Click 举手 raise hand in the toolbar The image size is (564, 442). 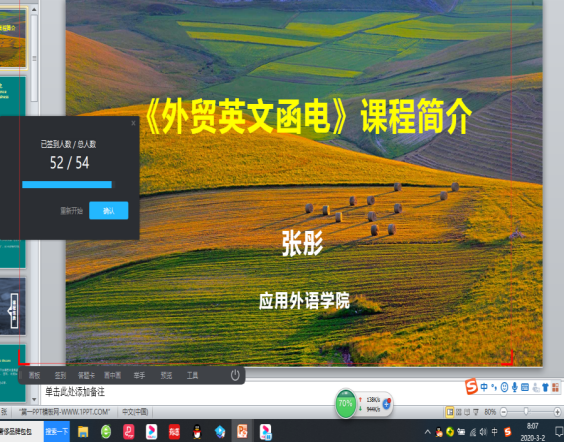(139, 375)
